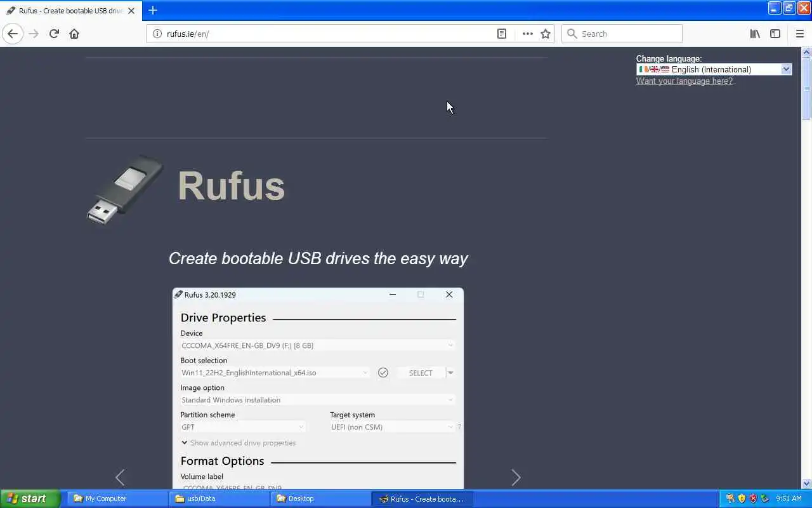Select the Rufus - Create bootable USB tab
812x508 pixels.
(70, 11)
